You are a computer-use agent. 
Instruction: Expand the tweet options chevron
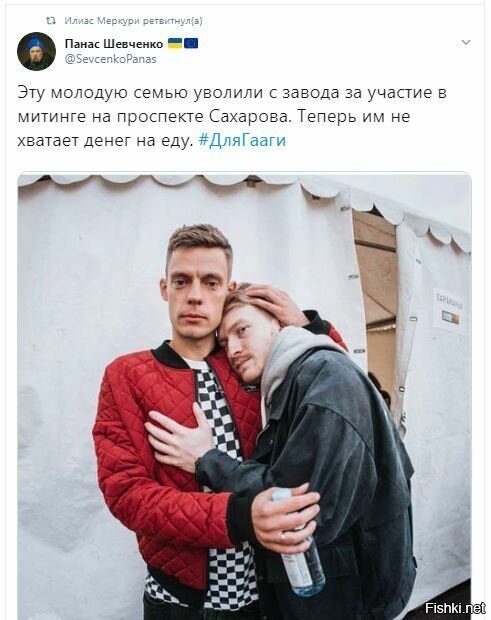tap(466, 42)
